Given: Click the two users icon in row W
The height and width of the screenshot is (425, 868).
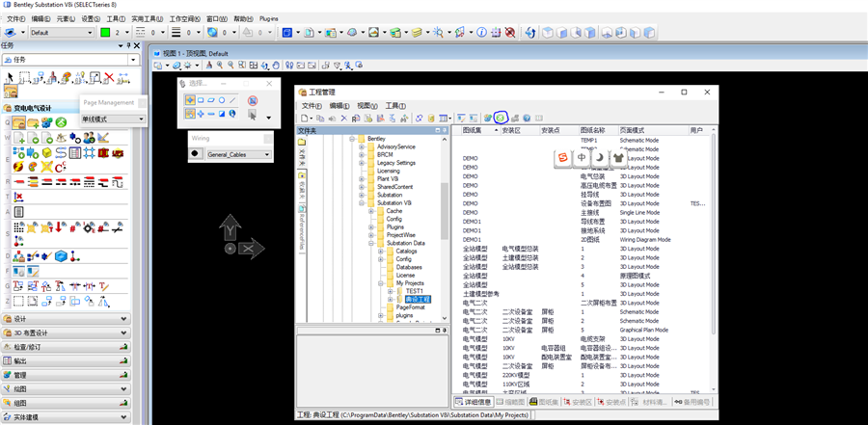Looking at the screenshot, I should point(89,137).
